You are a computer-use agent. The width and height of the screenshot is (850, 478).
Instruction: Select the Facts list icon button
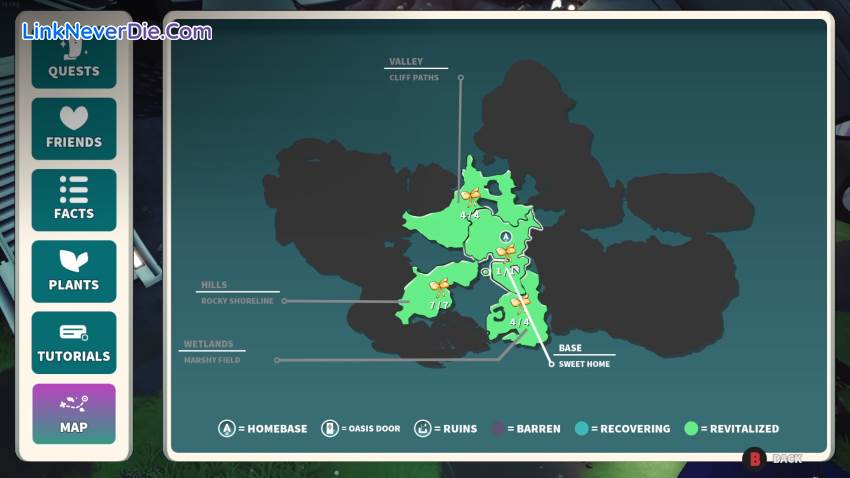[x=74, y=200]
